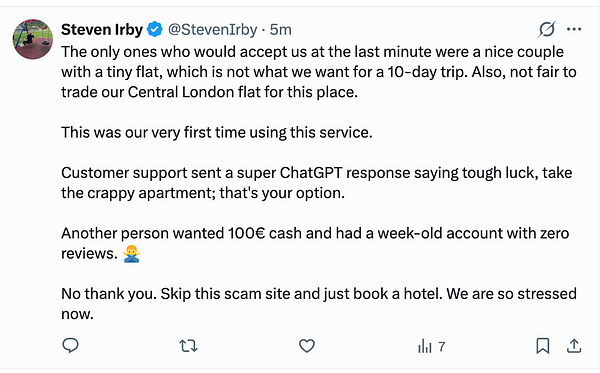Click the paragraph mentioning ChatGPT response
600x373 pixels.
coord(316,183)
